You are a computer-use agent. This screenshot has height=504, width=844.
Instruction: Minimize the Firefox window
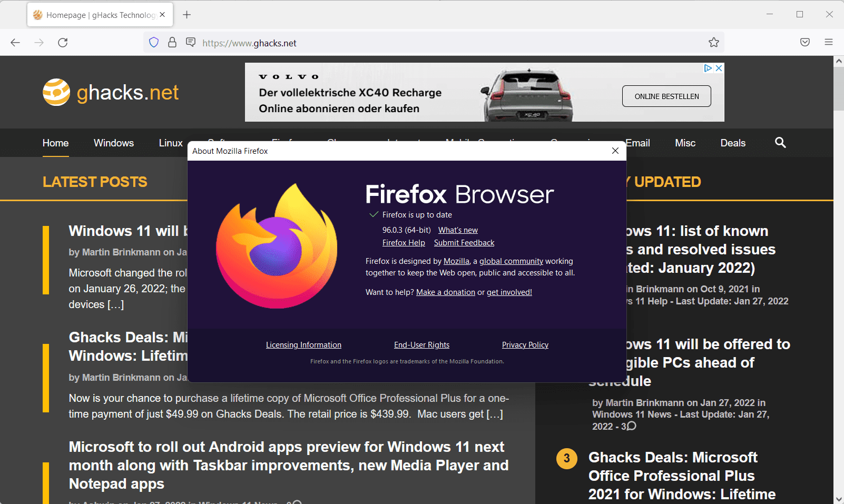(770, 14)
